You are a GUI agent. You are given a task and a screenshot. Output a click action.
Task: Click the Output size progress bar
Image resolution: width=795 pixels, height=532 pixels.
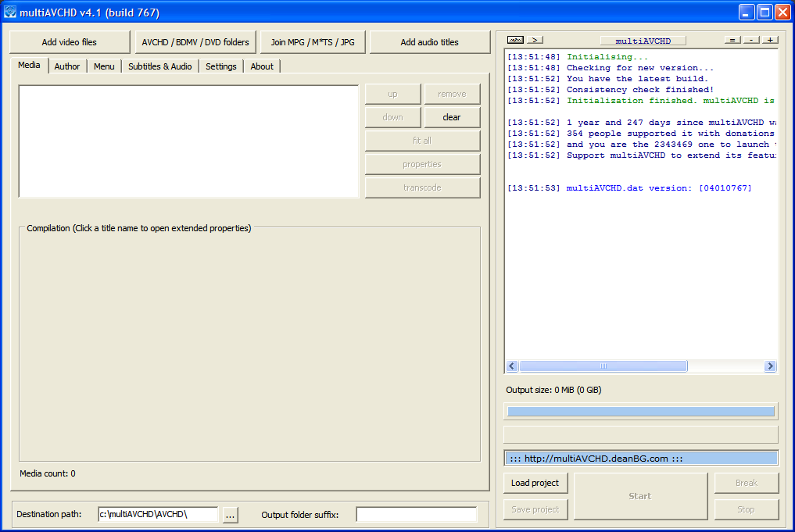click(x=641, y=412)
